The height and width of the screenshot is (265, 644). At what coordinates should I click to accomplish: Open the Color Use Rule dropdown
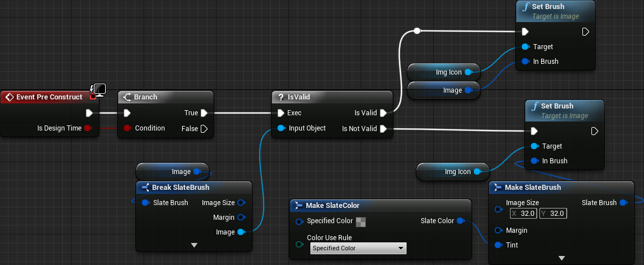[x=358, y=248]
